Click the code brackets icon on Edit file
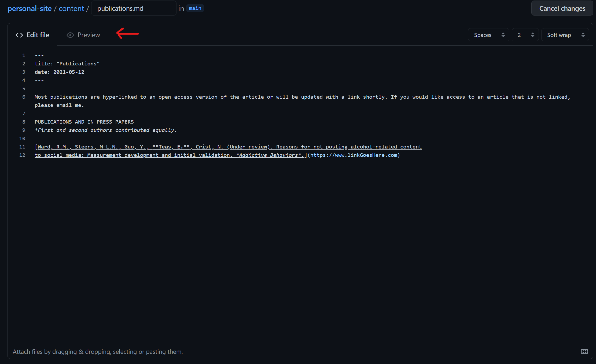596x364 pixels. click(19, 35)
